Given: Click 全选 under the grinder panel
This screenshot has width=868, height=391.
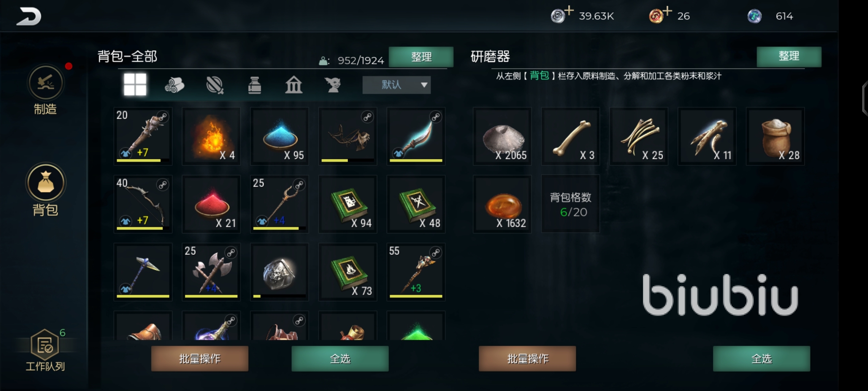Looking at the screenshot, I should point(761,358).
